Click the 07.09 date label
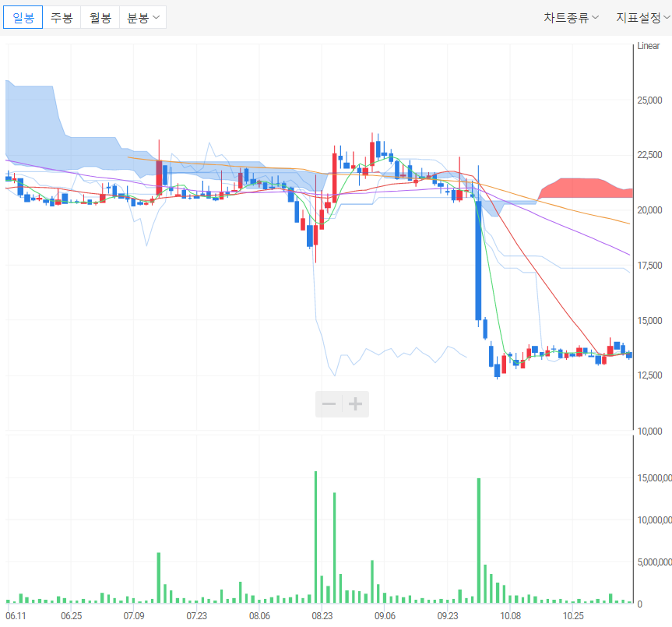The height and width of the screenshot is (627, 672). point(134,616)
